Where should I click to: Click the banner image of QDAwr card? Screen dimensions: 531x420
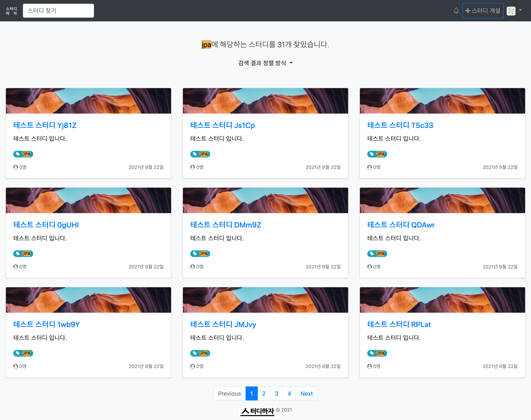pos(442,200)
